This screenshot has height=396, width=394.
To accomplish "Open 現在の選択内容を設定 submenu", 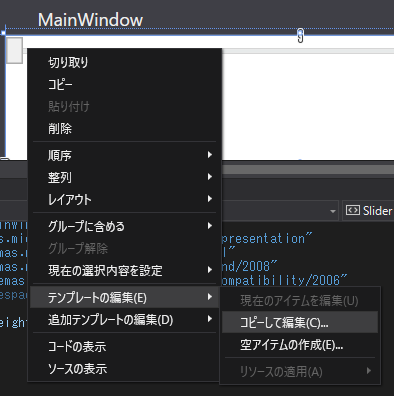I will (x=125, y=270).
